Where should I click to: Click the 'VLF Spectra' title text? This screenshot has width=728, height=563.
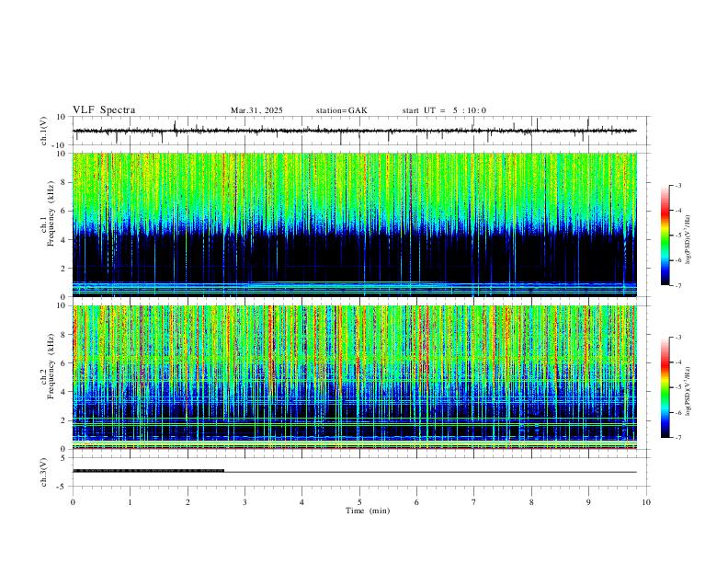coord(104,110)
